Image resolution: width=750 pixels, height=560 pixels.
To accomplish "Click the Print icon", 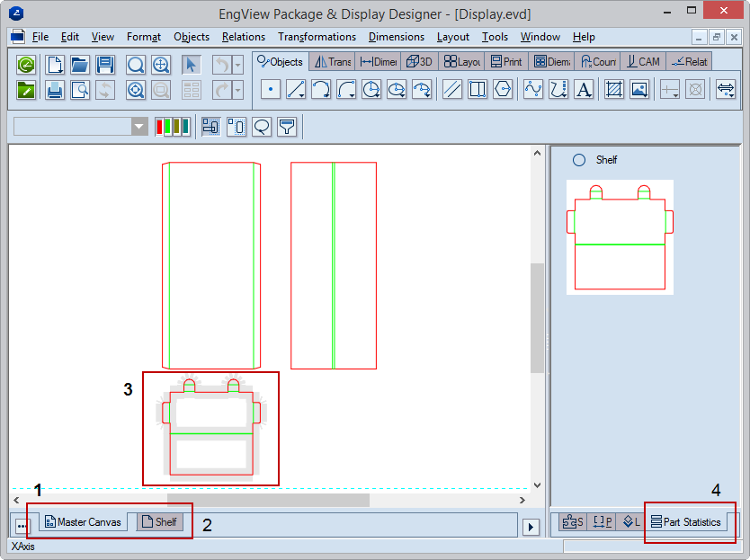I will tap(55, 90).
